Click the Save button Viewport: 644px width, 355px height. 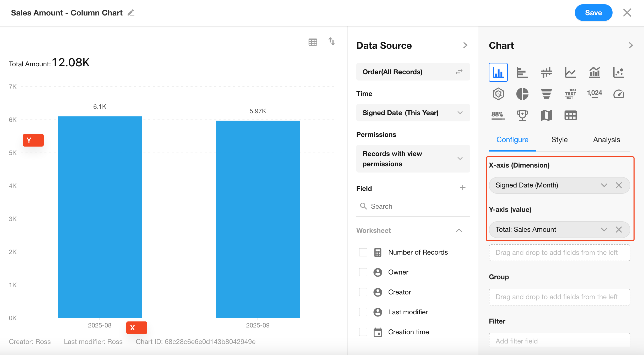coord(593,13)
